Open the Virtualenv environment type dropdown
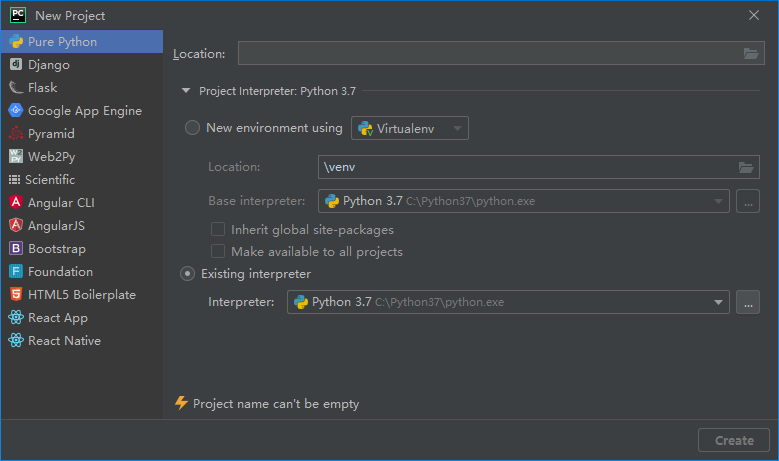Image resolution: width=779 pixels, height=461 pixels. tap(410, 128)
